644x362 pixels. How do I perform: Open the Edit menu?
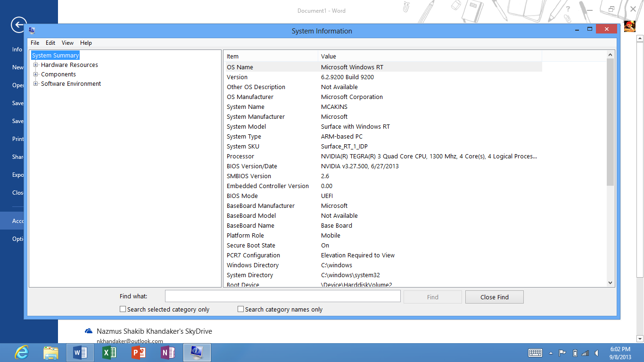point(50,42)
